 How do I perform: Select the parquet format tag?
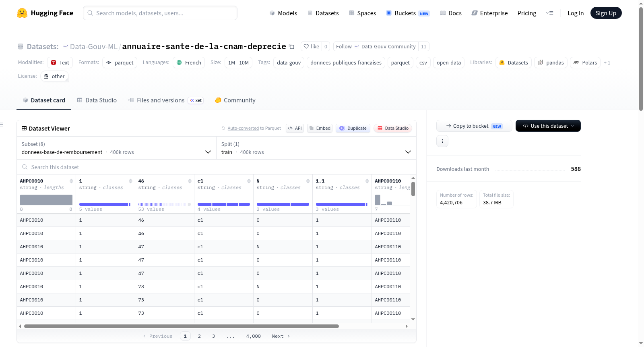pos(120,62)
